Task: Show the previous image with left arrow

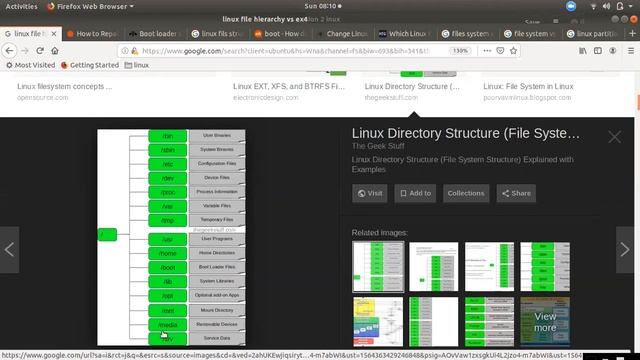Action: [9, 249]
